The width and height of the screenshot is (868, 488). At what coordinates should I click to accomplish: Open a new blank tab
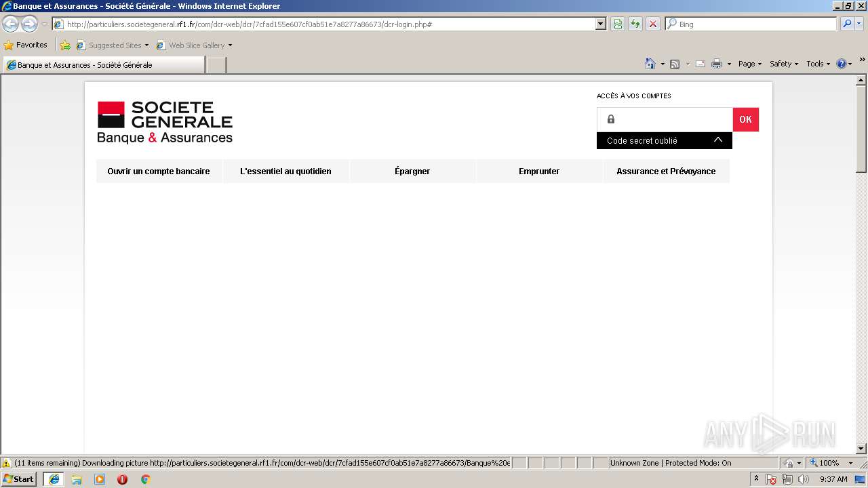(x=216, y=65)
